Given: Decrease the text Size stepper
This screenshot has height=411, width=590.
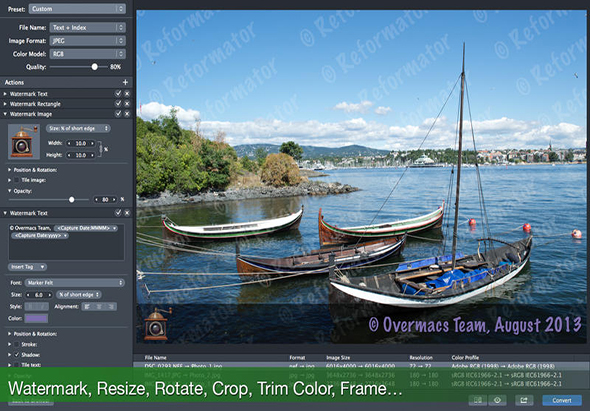Looking at the screenshot, I should 28,295.
